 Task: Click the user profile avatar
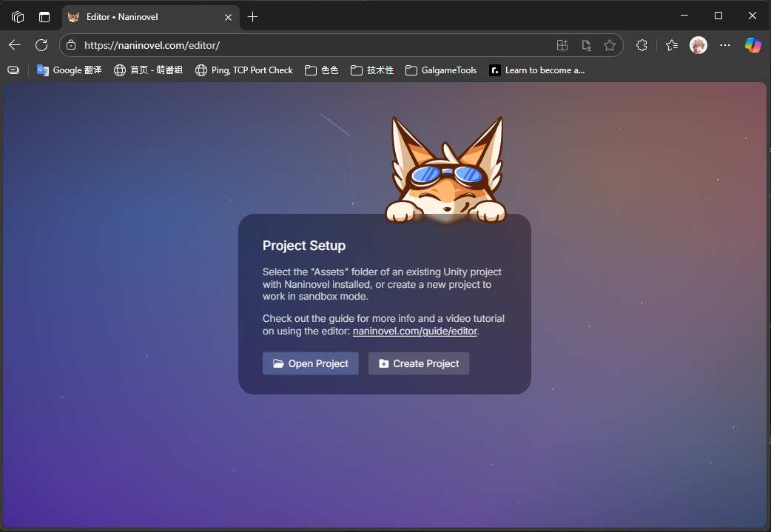[698, 45]
